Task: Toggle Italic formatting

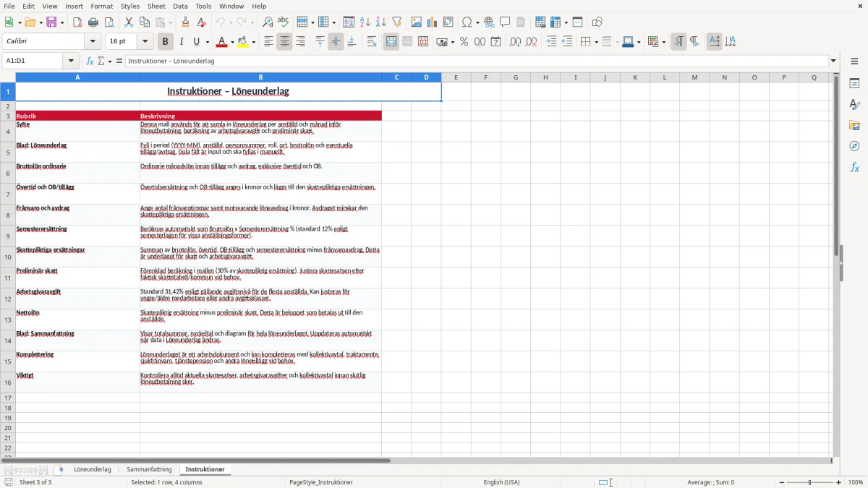Action: pos(182,42)
